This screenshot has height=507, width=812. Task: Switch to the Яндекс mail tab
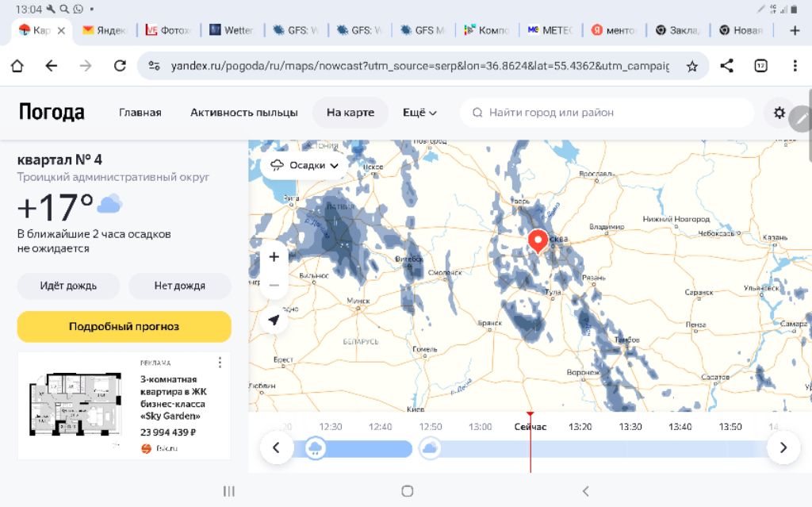coord(104,31)
